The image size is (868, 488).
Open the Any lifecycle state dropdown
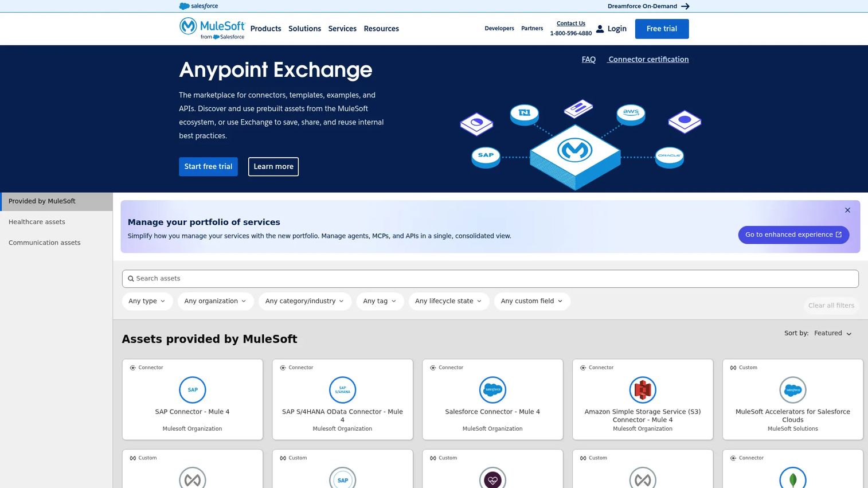pos(449,301)
